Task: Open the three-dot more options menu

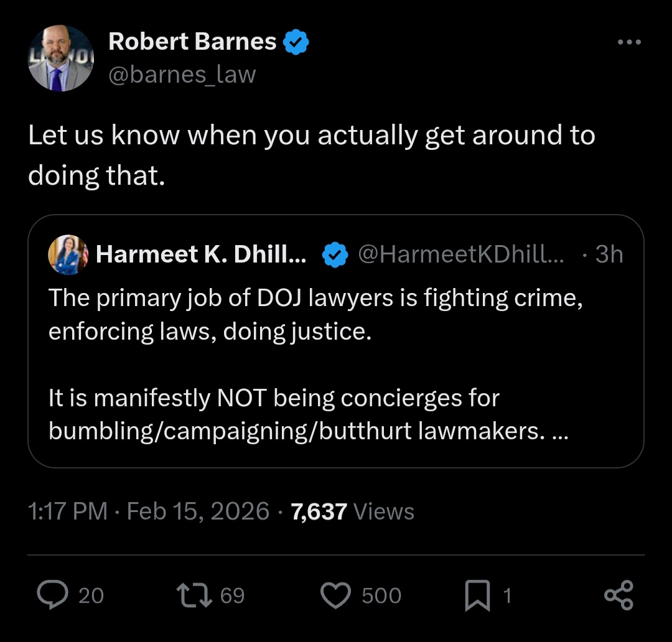Action: pyautogui.click(x=628, y=42)
